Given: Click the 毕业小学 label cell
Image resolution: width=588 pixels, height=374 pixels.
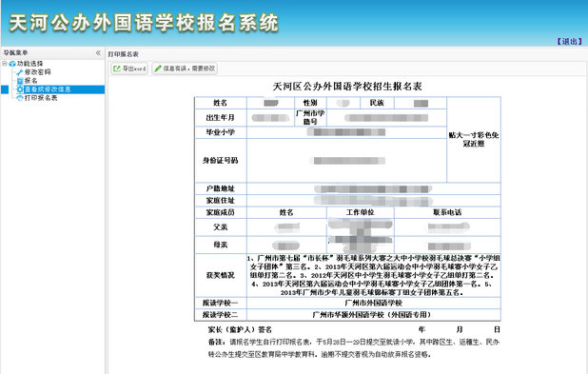Looking at the screenshot, I should tap(221, 132).
